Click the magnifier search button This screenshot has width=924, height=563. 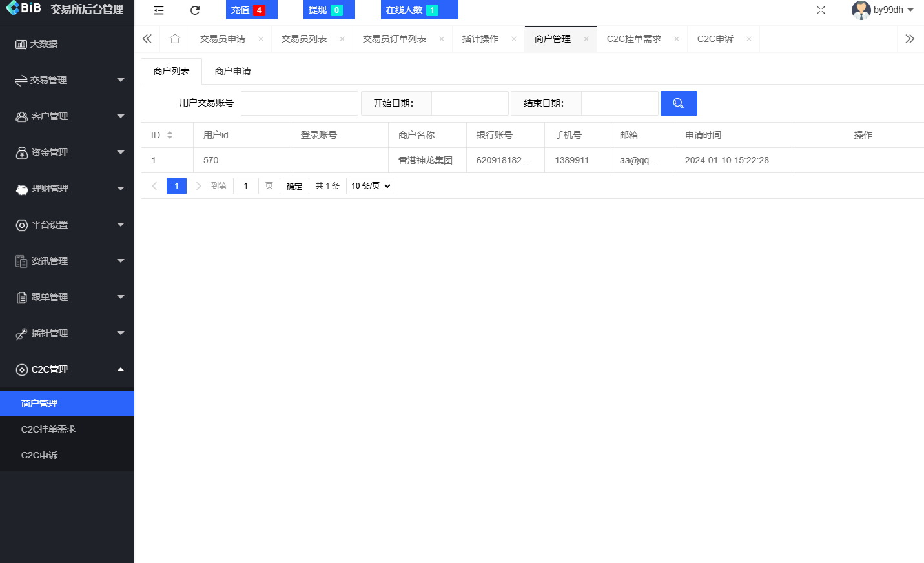[679, 103]
